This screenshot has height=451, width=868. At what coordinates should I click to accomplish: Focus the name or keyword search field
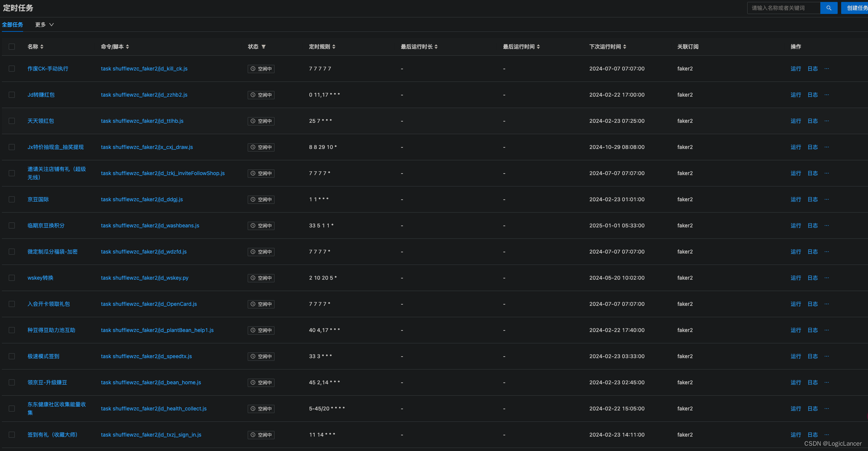coord(783,8)
